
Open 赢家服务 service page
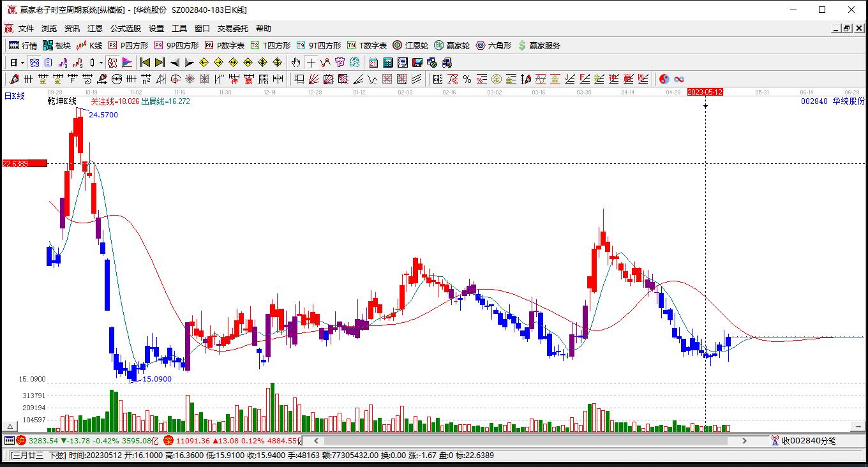click(x=539, y=45)
